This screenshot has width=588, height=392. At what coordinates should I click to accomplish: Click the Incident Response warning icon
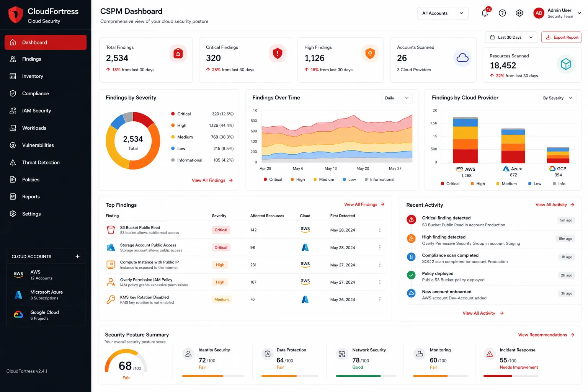[490, 354]
